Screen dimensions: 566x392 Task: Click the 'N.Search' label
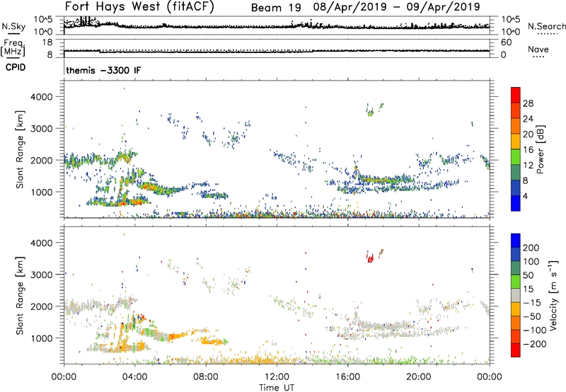point(546,26)
